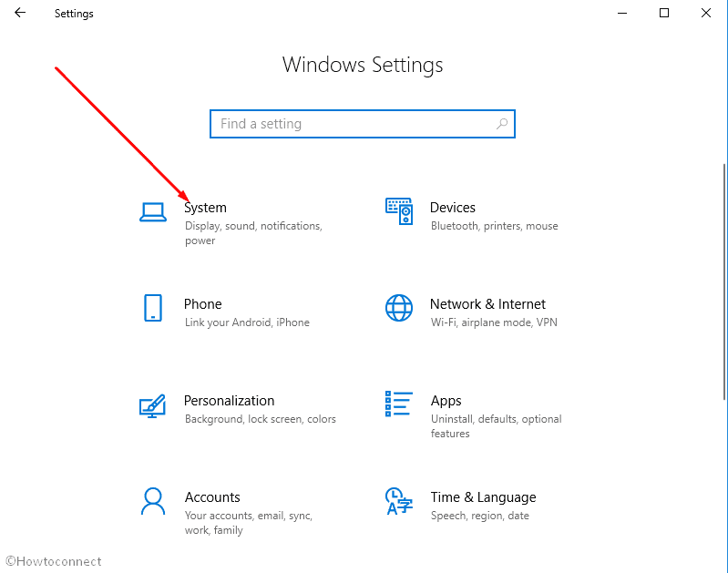
Task: Open Phone settings title
Action: click(203, 304)
